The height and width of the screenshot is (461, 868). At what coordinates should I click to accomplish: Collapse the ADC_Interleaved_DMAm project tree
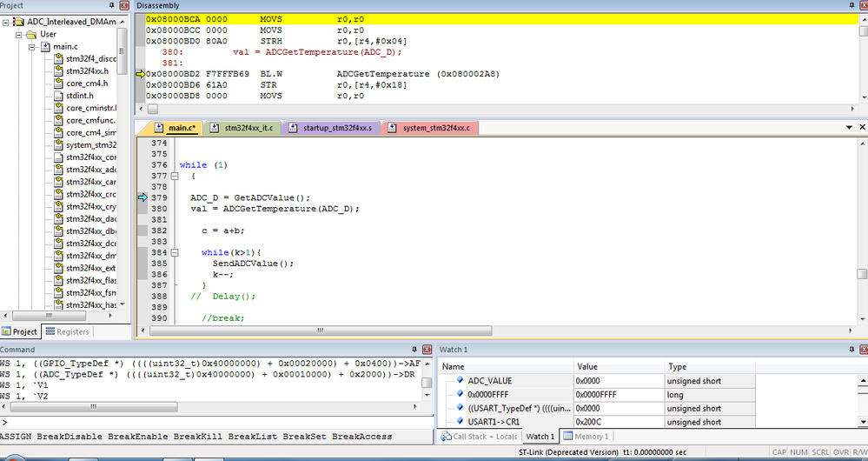point(7,22)
